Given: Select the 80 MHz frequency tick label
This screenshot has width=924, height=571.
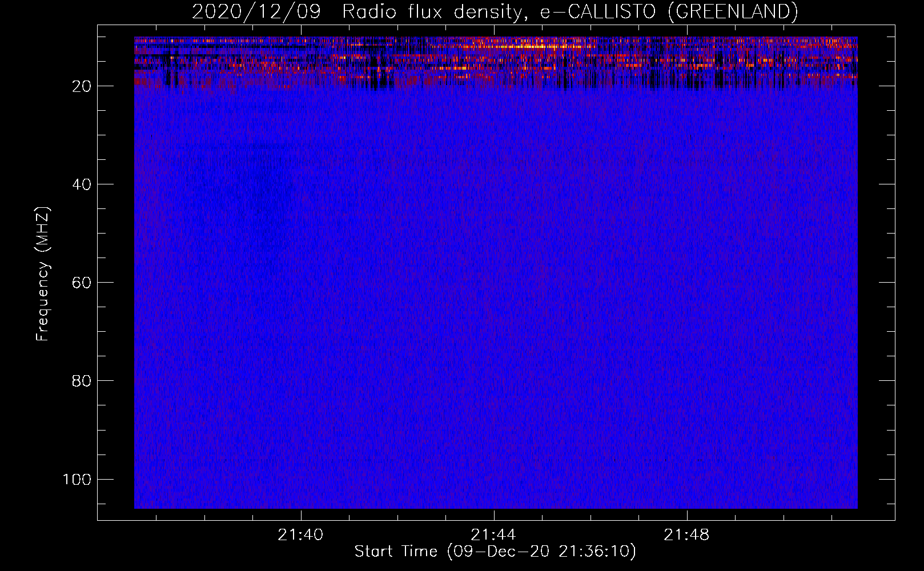Looking at the screenshot, I should 82,381.
